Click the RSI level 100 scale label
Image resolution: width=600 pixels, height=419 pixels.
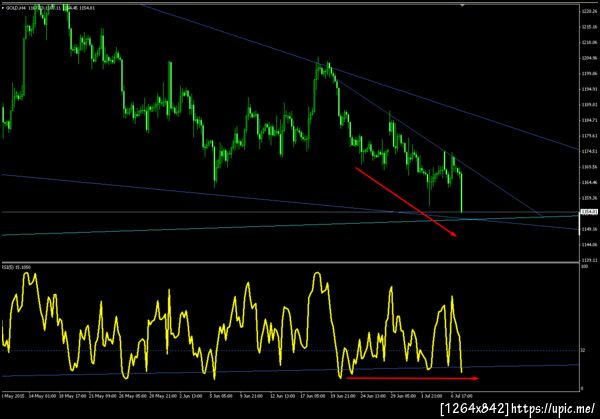pos(585,266)
